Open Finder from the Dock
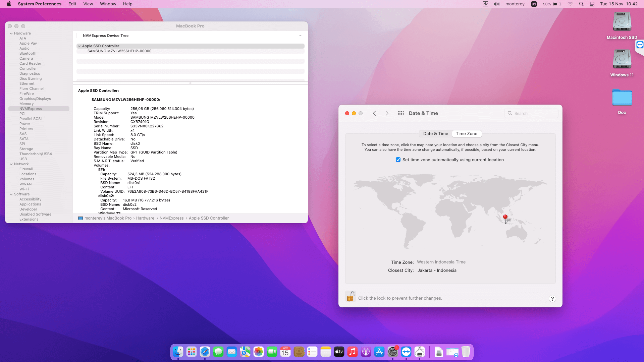This screenshot has height=362, width=644. click(x=178, y=352)
